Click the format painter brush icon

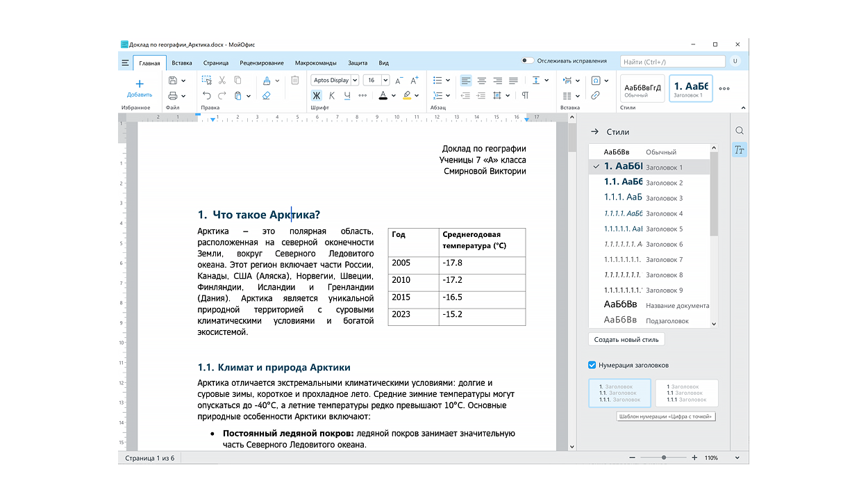[267, 81]
